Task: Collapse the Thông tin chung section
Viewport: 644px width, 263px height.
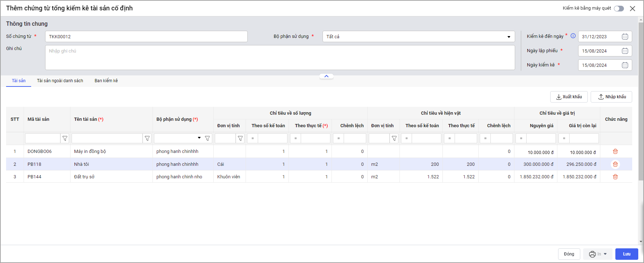Action: point(326,76)
